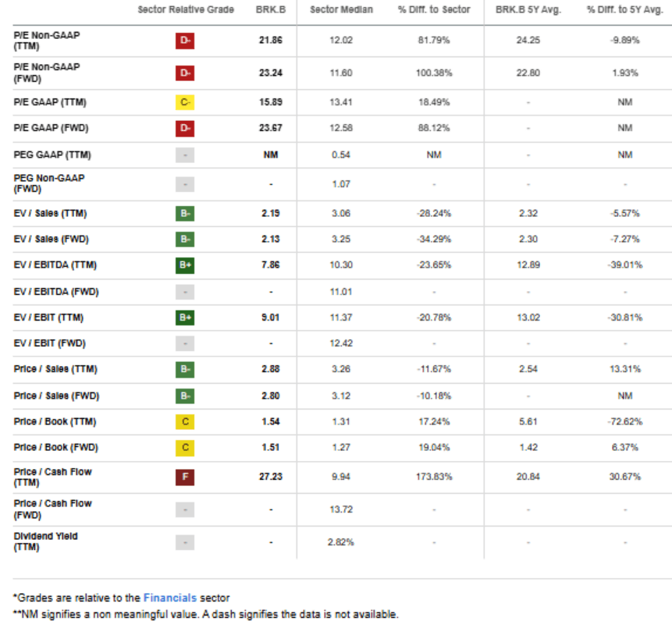Click the C grade badge for Price / Book (TTM)
Image resolution: width=672 pixels, height=632 pixels.
click(184, 421)
